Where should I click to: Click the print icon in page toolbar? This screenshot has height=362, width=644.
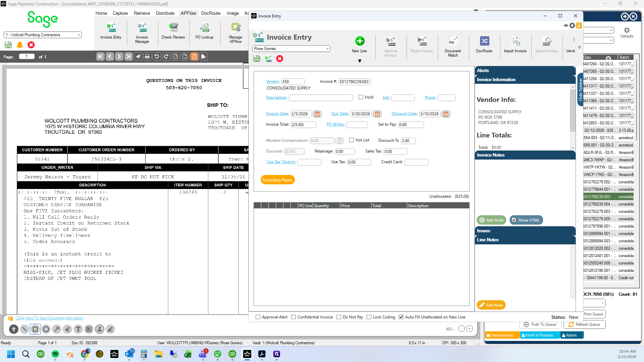pos(147,57)
